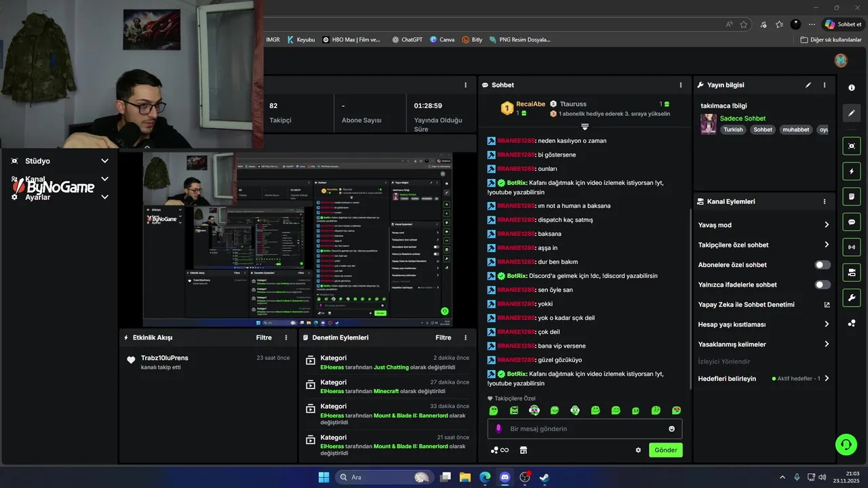The height and width of the screenshot is (488, 868).
Task: Open Sohbet panel three-dot menu
Action: pyautogui.click(x=681, y=85)
